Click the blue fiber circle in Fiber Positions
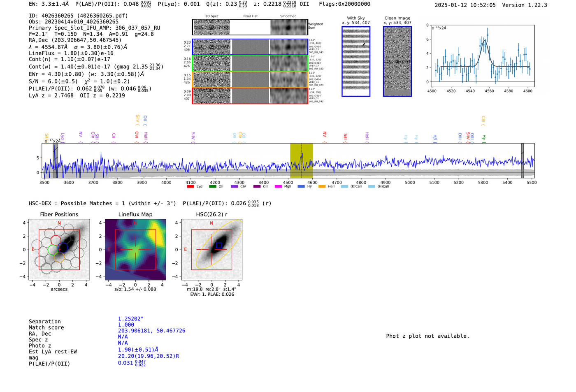The height and width of the screenshot is (392, 576). pos(63,247)
